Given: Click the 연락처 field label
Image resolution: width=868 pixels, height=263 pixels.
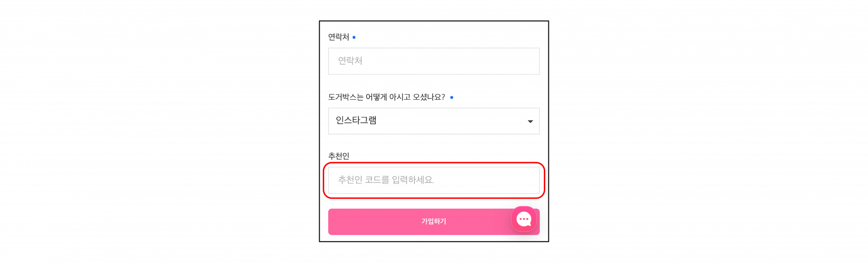Looking at the screenshot, I should point(339,37).
